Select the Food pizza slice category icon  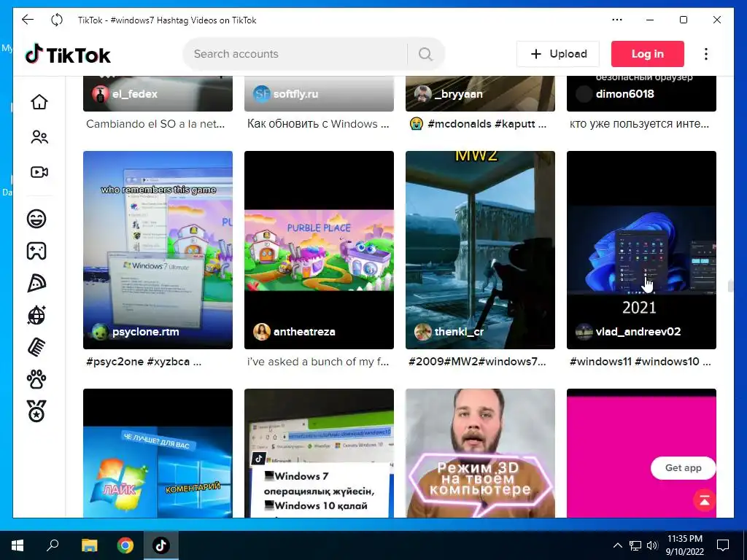click(x=36, y=284)
